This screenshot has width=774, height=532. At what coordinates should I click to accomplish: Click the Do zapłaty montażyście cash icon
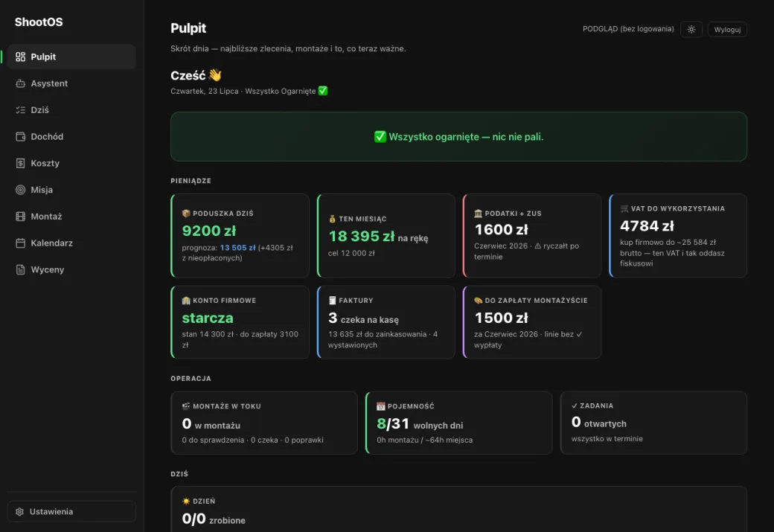[479, 301]
